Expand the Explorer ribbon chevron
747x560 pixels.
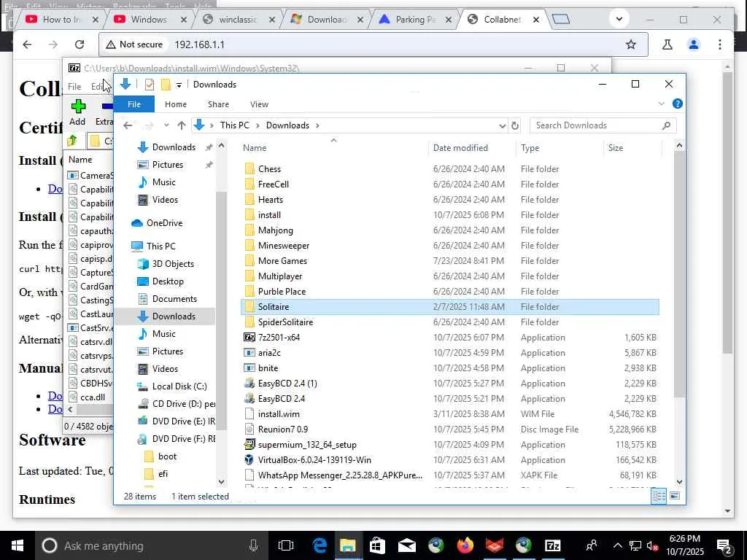pos(661,104)
